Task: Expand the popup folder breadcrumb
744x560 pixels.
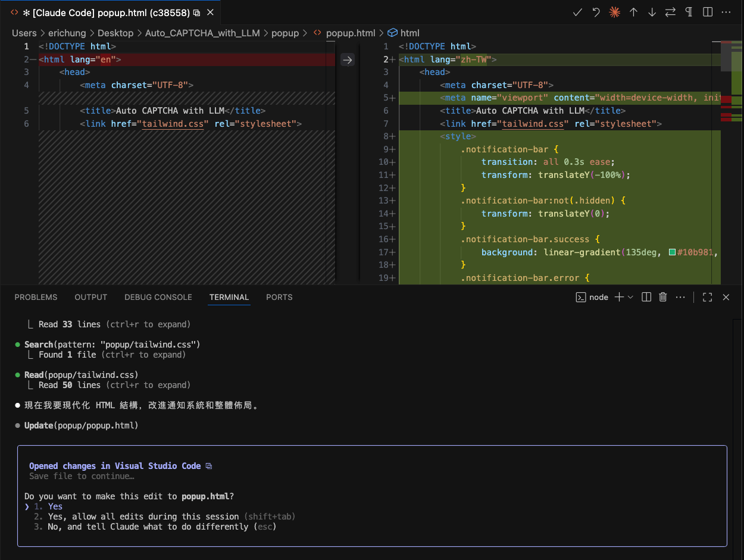Action: [x=285, y=33]
